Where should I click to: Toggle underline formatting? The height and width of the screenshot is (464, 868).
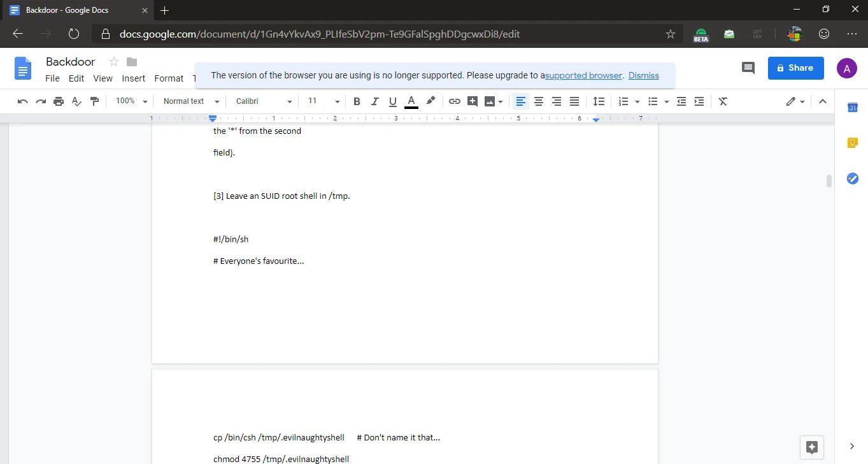[x=393, y=101]
